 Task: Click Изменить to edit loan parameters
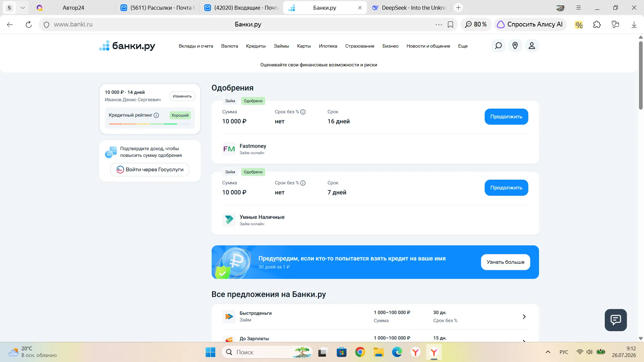pyautogui.click(x=182, y=96)
